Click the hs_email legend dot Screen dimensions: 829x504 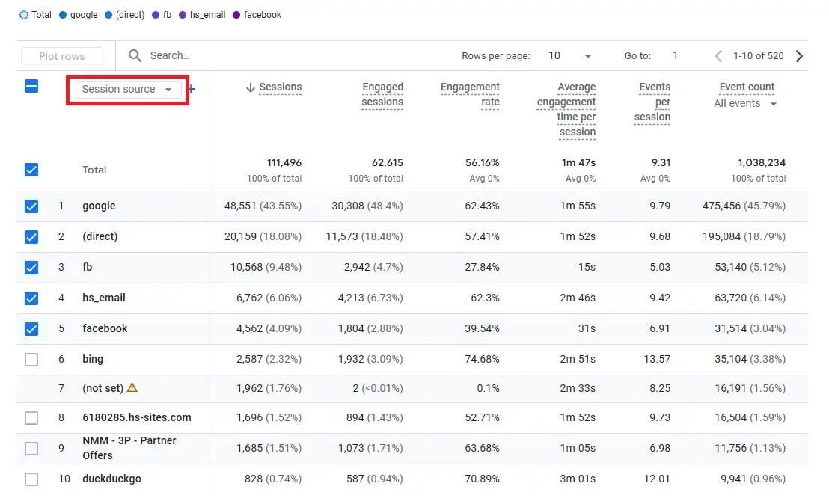point(183,15)
